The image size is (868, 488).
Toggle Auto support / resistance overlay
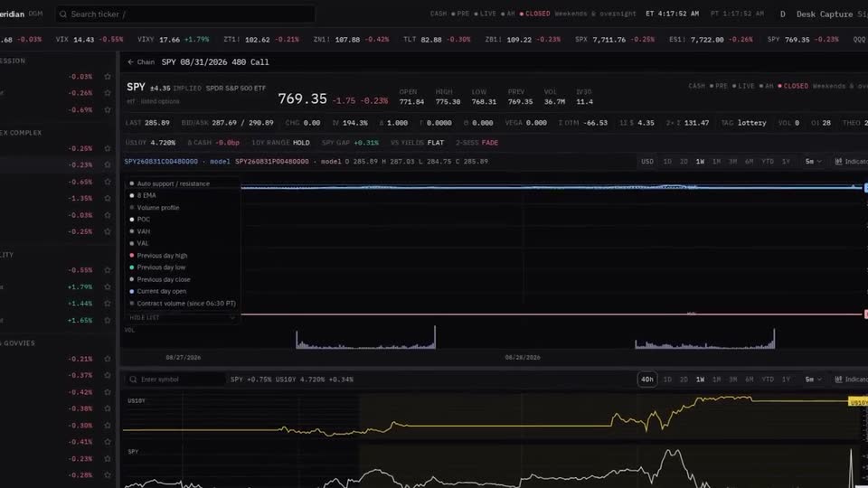pyautogui.click(x=169, y=183)
